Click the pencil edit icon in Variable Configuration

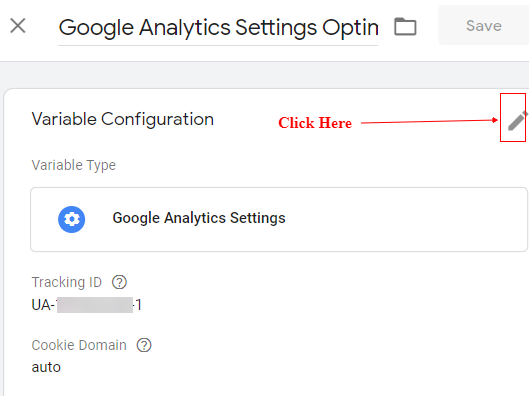point(517,120)
